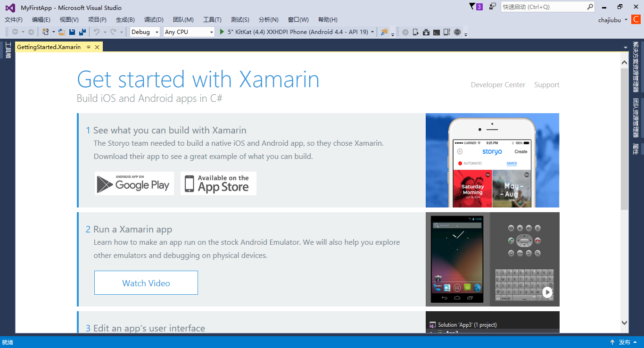Open the Developer Center link
Screen dimensions: 644x348
coord(498,85)
